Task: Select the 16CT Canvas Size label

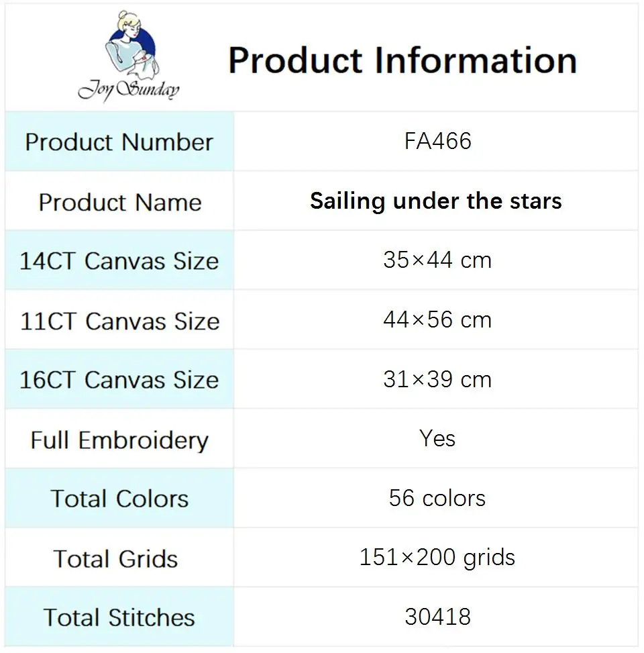Action: click(119, 380)
